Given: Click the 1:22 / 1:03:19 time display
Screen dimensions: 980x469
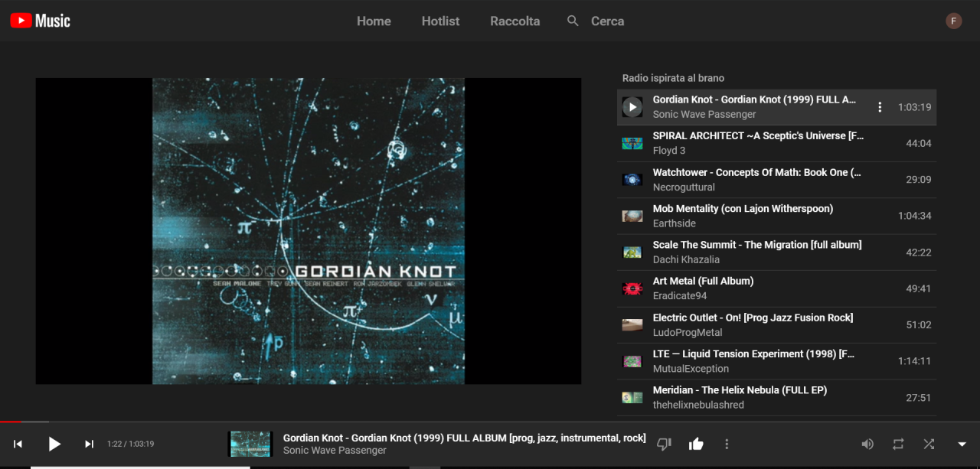Looking at the screenshot, I should (130, 444).
